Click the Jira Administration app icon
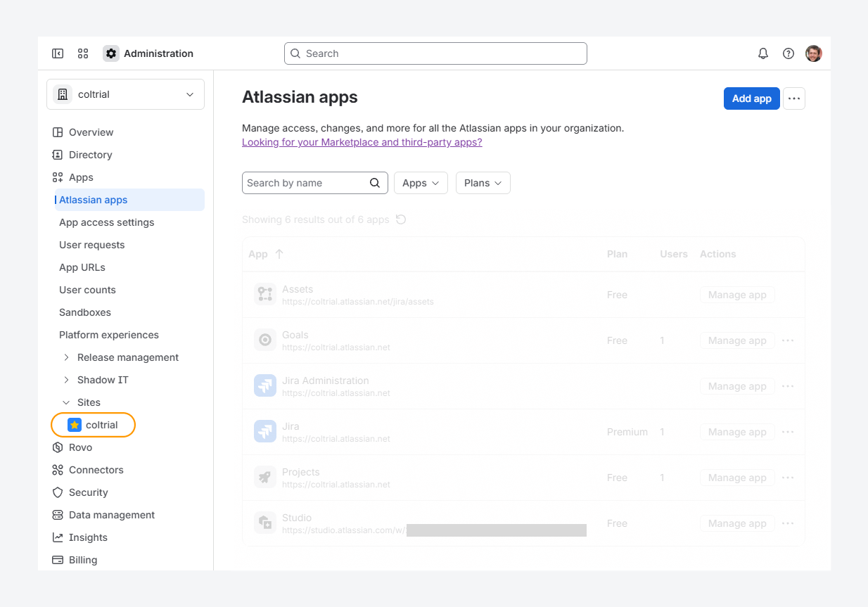Viewport: 868px width, 607px height. pos(265,386)
